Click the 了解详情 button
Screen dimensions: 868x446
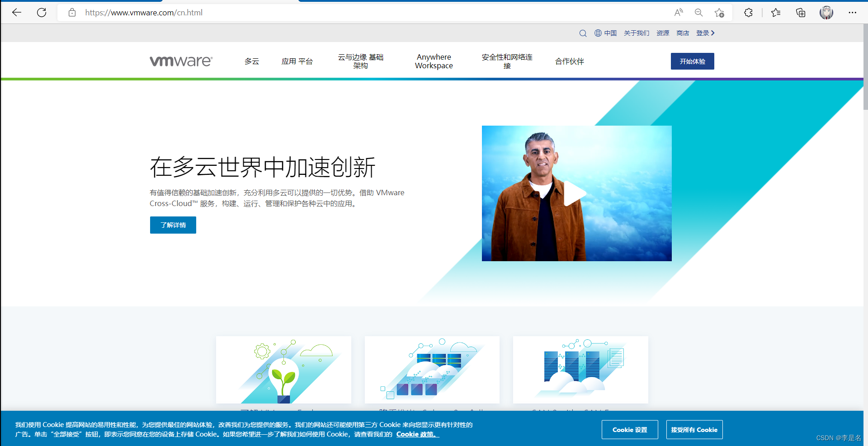pos(173,225)
